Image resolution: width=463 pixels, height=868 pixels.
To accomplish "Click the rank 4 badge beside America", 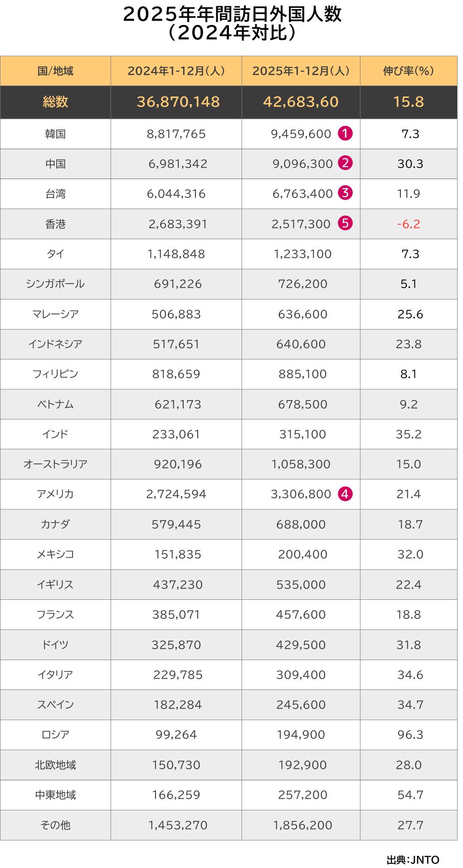I will click(x=345, y=494).
